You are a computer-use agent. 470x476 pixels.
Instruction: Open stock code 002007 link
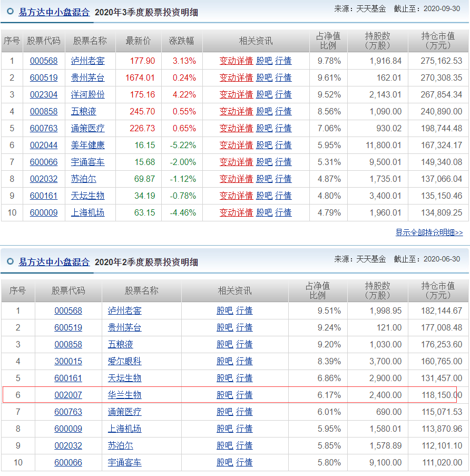pyautogui.click(x=68, y=395)
